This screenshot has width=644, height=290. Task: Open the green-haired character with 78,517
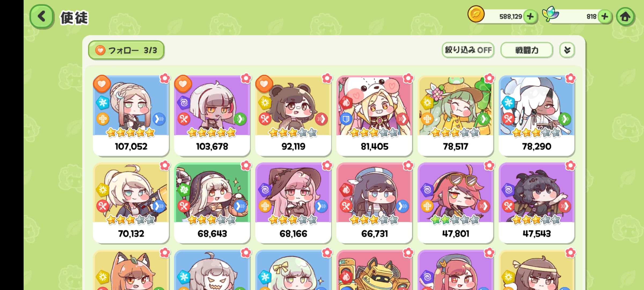(x=456, y=116)
